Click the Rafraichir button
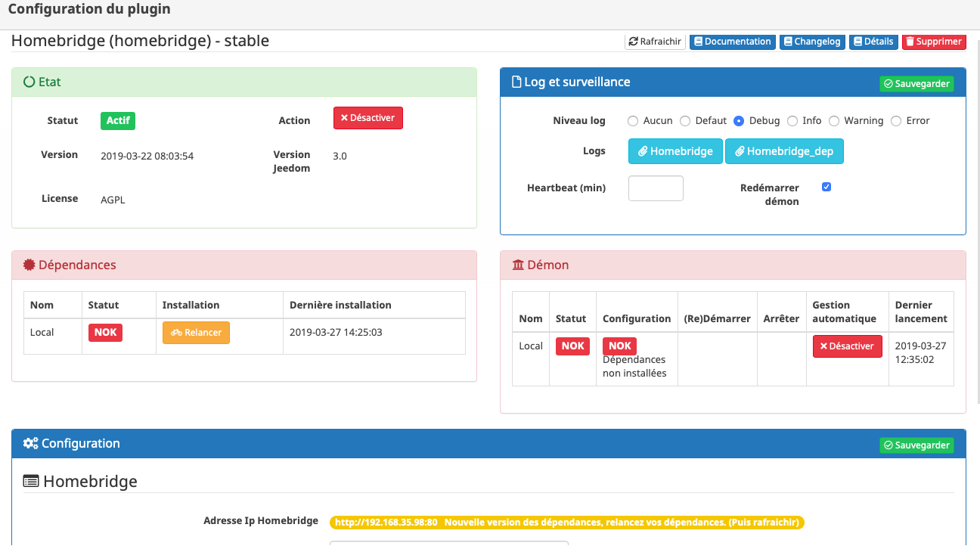 tap(655, 42)
